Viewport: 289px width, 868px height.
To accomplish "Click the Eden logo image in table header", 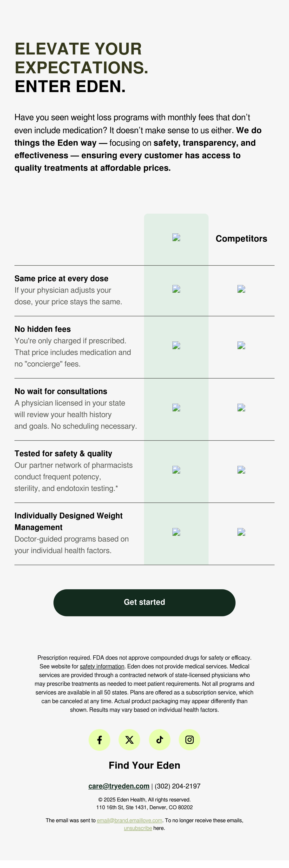I will point(176,237).
